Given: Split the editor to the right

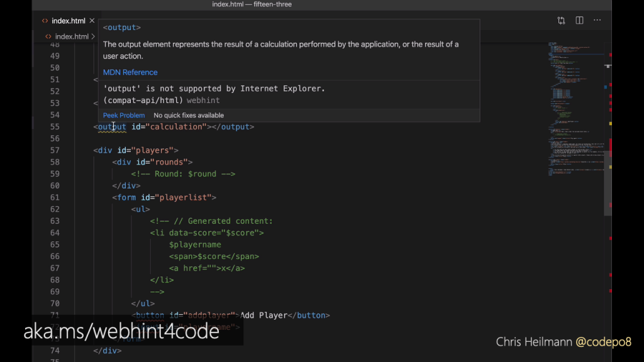Looking at the screenshot, I should [579, 20].
